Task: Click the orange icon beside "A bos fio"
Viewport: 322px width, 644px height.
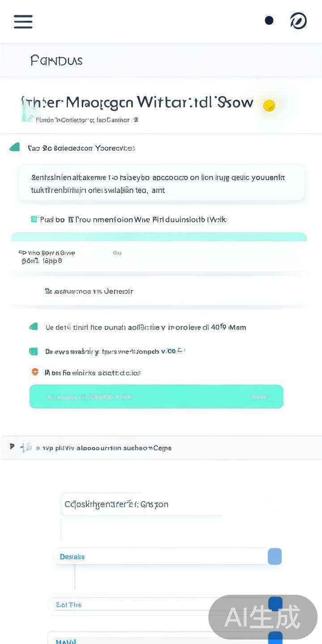Action: click(34, 372)
